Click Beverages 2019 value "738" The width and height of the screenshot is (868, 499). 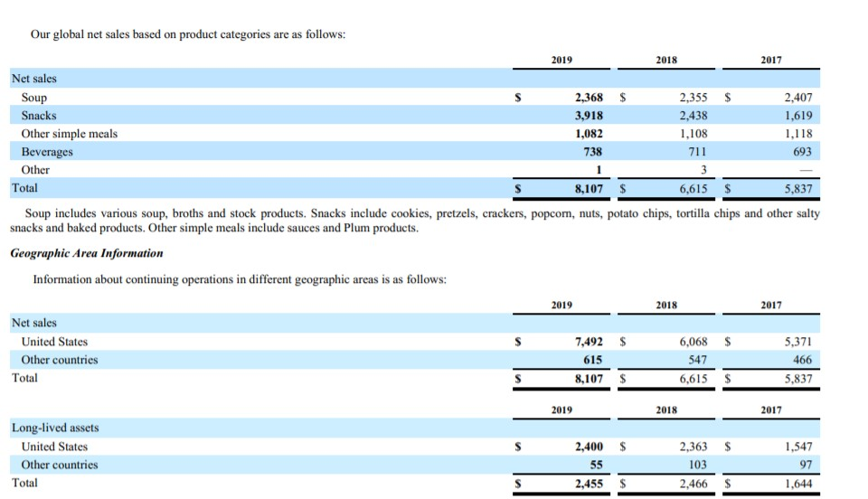593,152
